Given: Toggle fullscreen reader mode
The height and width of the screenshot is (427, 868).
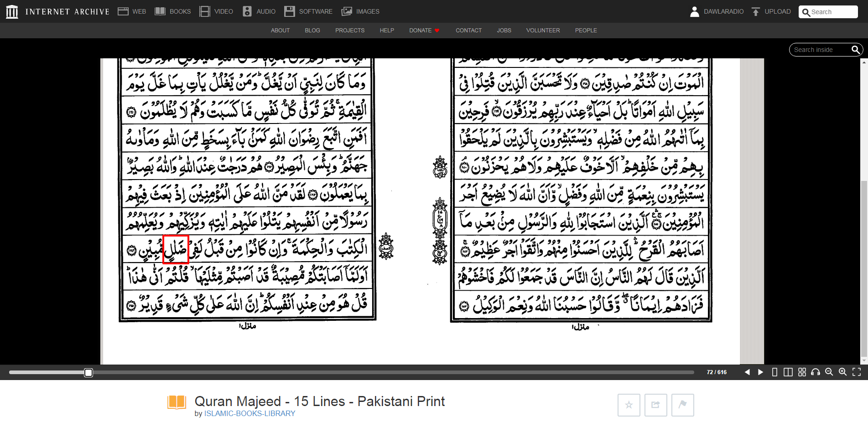Looking at the screenshot, I should point(857,372).
